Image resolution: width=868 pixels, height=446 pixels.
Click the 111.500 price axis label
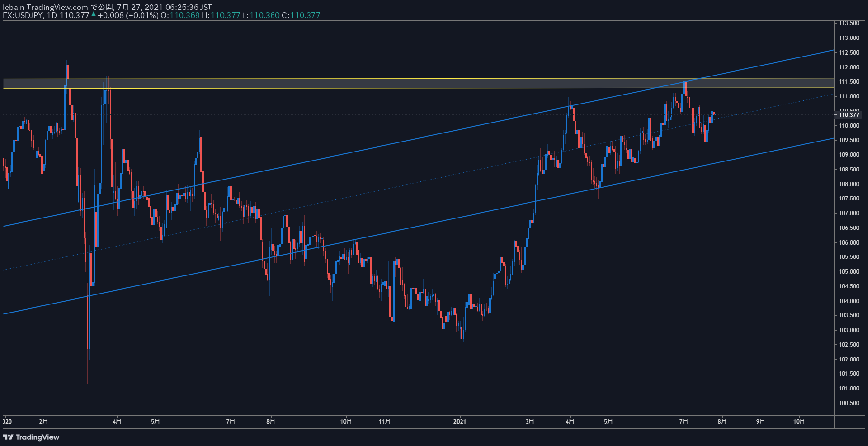tap(849, 82)
